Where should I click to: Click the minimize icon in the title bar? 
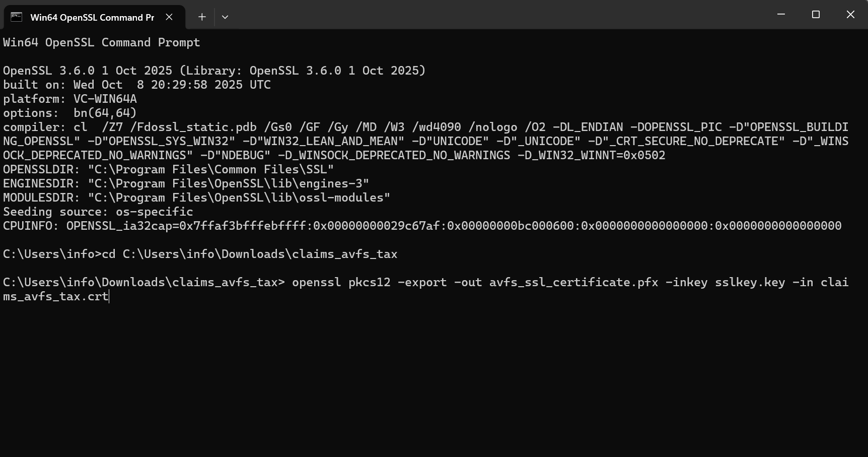point(780,14)
